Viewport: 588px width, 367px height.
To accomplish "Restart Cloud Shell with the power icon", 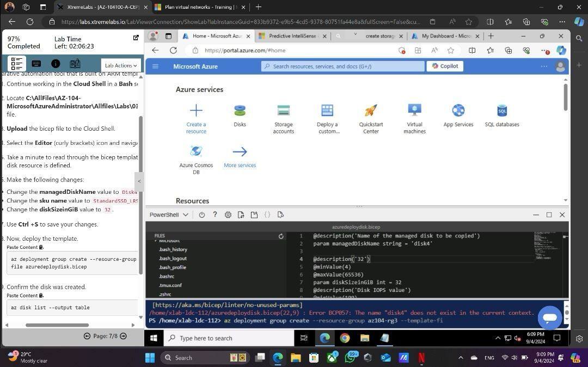I will (x=202, y=215).
